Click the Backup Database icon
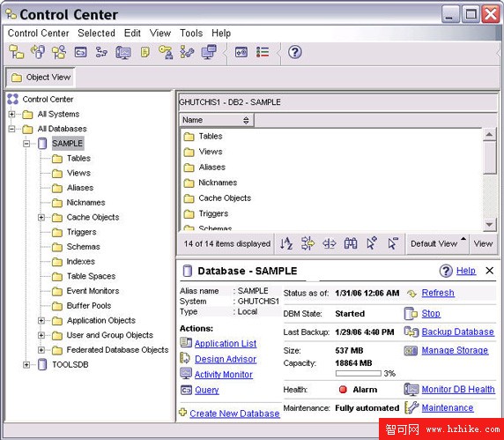 pos(411,332)
